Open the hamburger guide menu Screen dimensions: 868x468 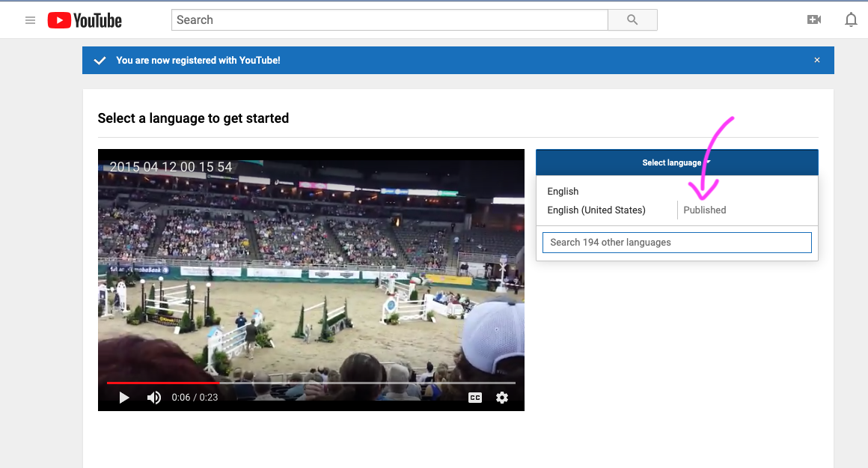31,20
